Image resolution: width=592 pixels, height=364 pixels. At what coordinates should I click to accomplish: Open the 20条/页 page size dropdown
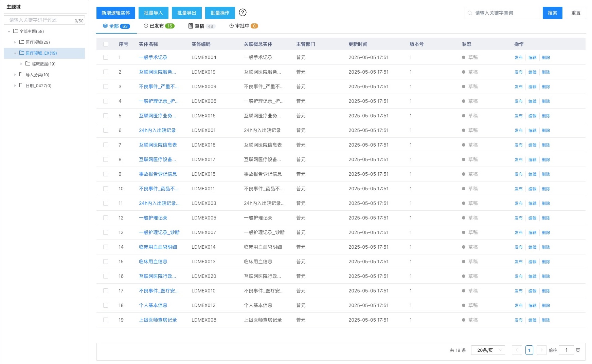coord(488,350)
